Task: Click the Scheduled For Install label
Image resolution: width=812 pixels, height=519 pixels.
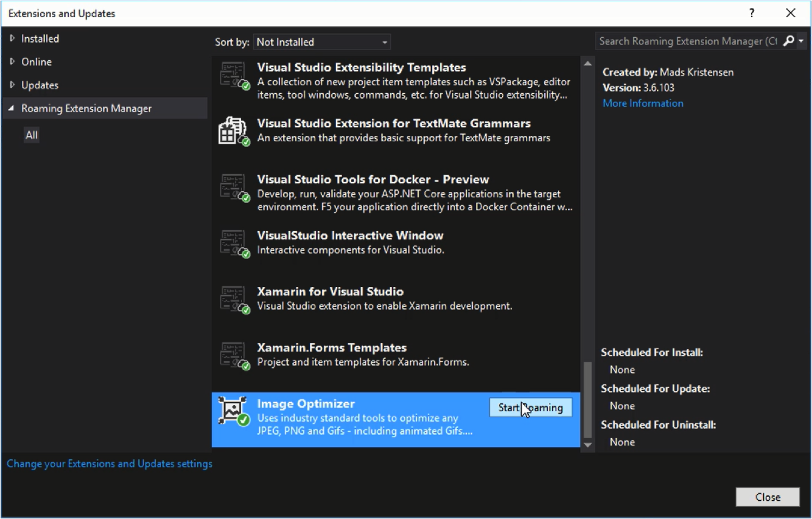Action: click(652, 353)
